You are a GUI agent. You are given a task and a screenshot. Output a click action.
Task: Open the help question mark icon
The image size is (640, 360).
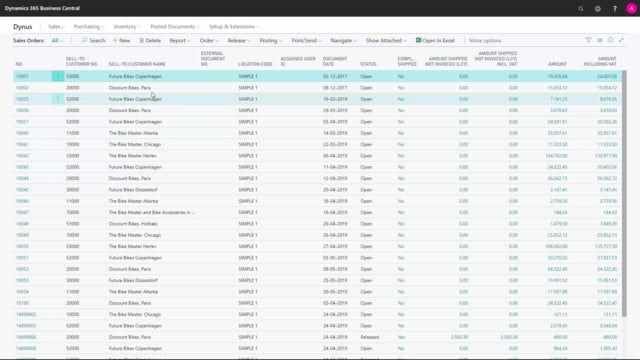[x=615, y=9]
